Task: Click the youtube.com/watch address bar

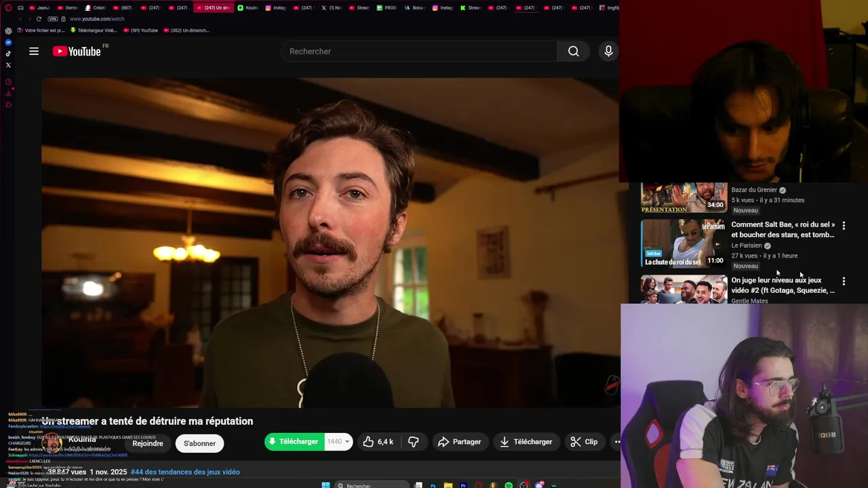Action: (97, 19)
